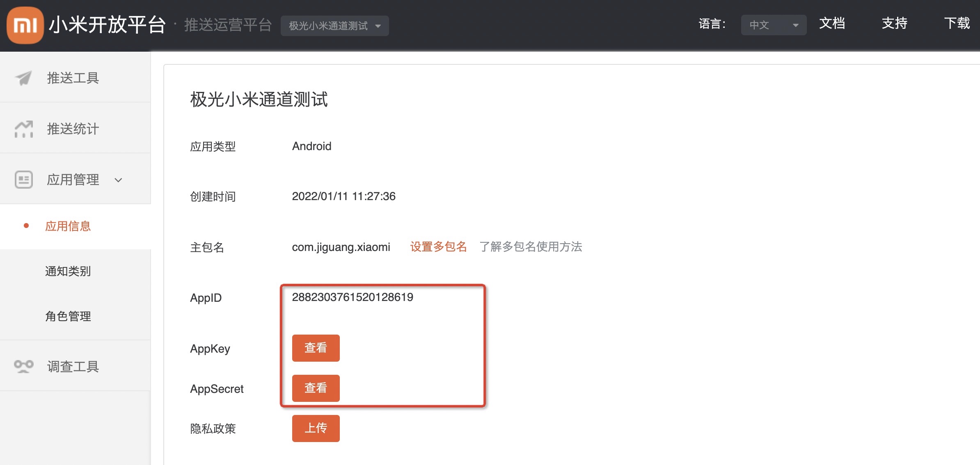Click 查看 button next to AppKey
Screen dimensions: 980x465
click(x=316, y=348)
